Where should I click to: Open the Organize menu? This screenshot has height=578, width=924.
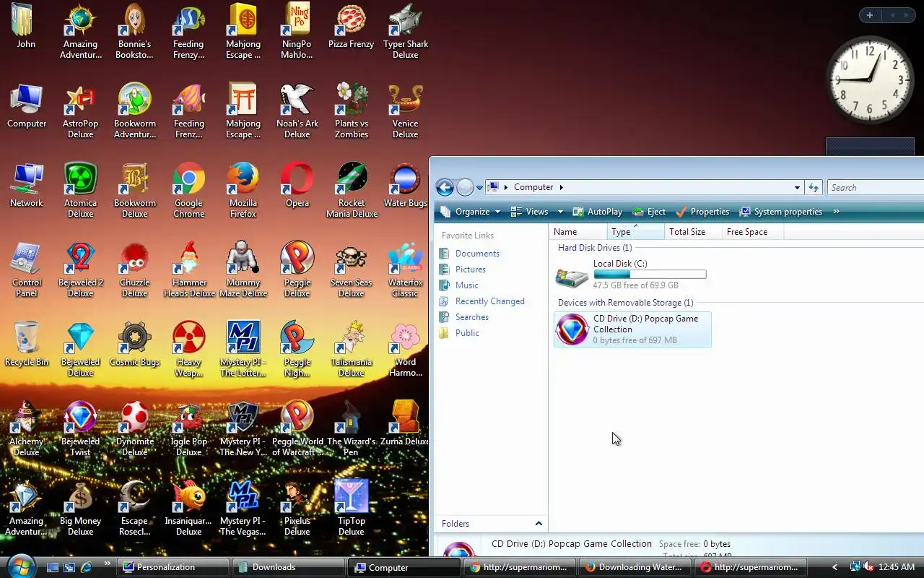point(470,212)
